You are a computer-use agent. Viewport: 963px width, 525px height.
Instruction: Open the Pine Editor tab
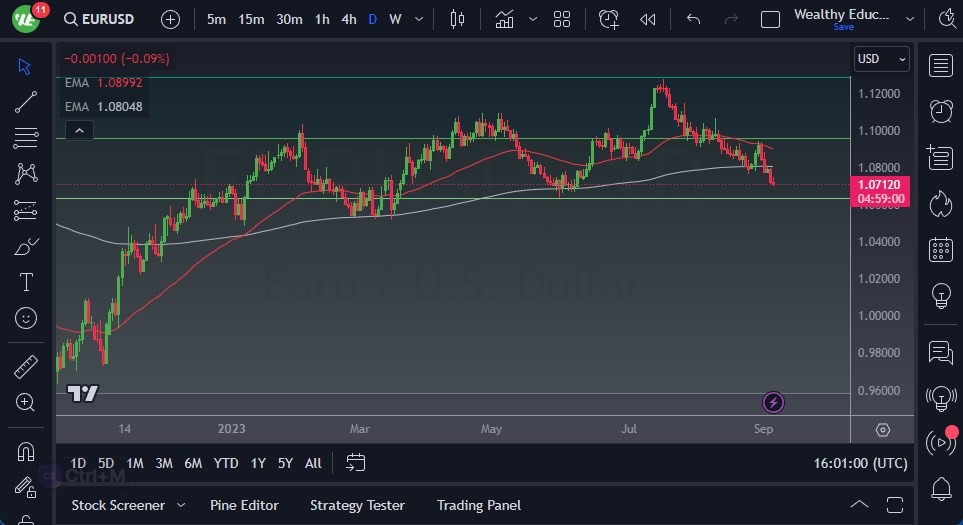tap(244, 505)
